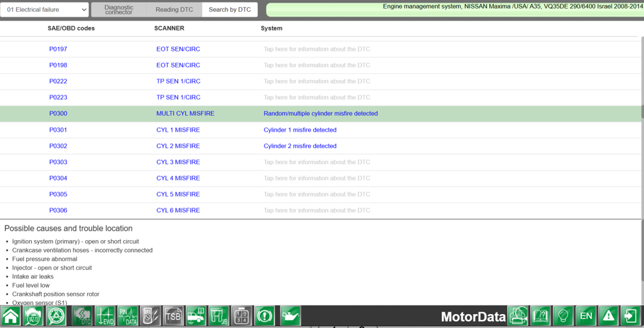Open 'Random/multiple cylinder misfire detected' description
Image resolution: width=644 pixels, height=328 pixels.
[x=321, y=114]
